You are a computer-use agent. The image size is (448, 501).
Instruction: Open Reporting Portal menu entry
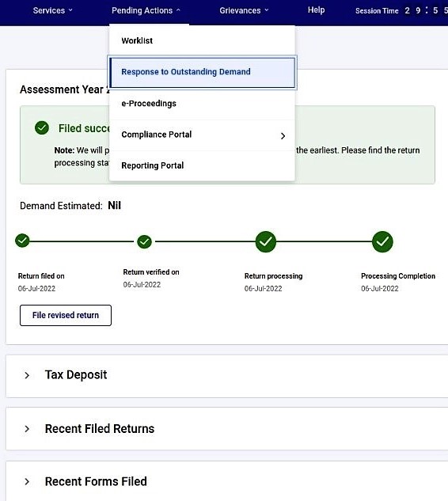(202, 165)
